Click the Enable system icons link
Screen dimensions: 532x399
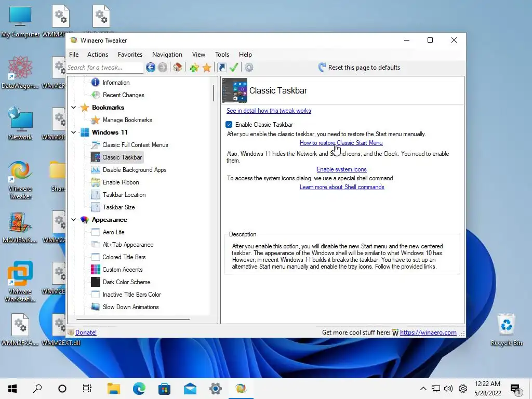[x=342, y=169]
